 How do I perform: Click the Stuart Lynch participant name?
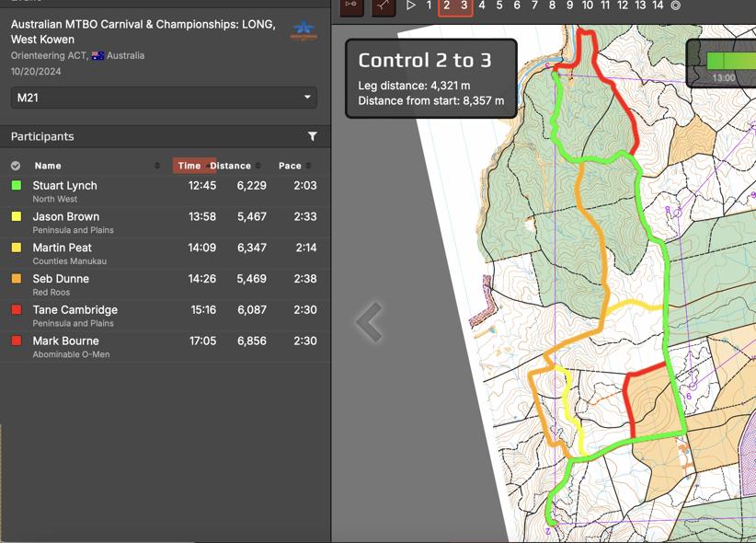[x=64, y=185]
